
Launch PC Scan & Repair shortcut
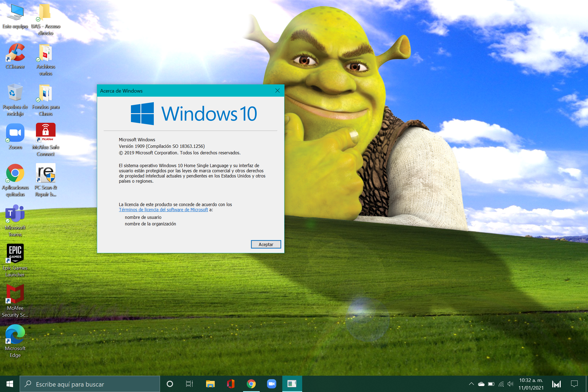coord(45,180)
